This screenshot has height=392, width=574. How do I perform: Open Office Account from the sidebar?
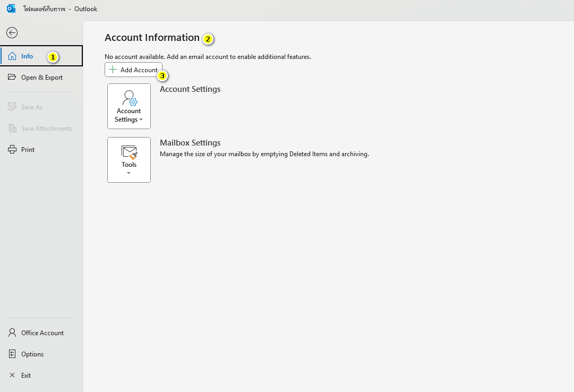(42, 333)
